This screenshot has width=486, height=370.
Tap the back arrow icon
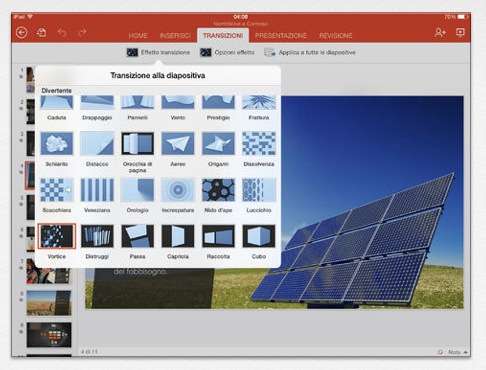[22, 33]
